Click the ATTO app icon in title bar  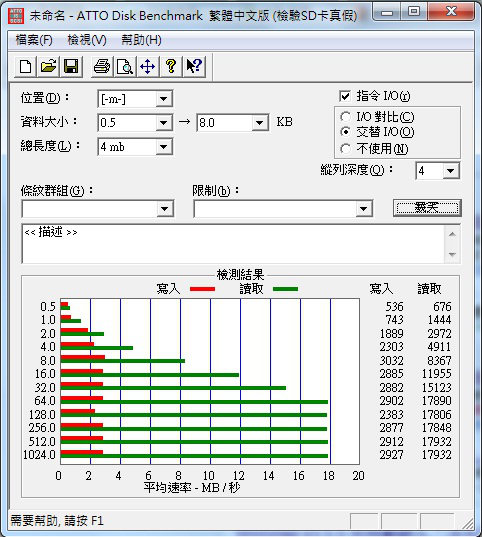pyautogui.click(x=16, y=16)
